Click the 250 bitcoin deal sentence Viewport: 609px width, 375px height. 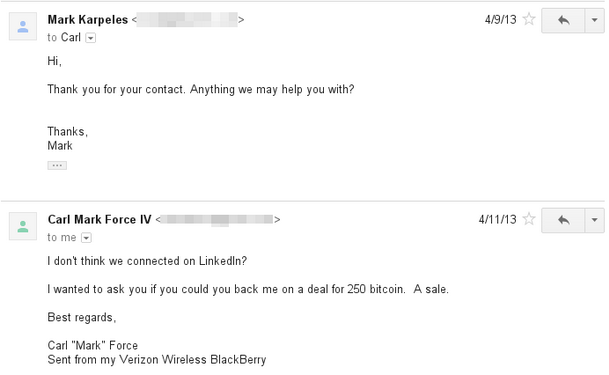coord(248,290)
